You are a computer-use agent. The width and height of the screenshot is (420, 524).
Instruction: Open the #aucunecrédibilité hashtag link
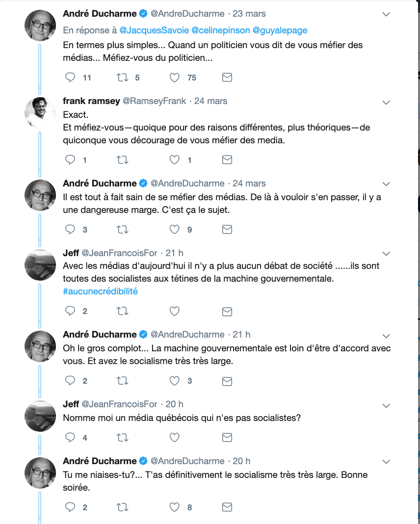(x=100, y=291)
